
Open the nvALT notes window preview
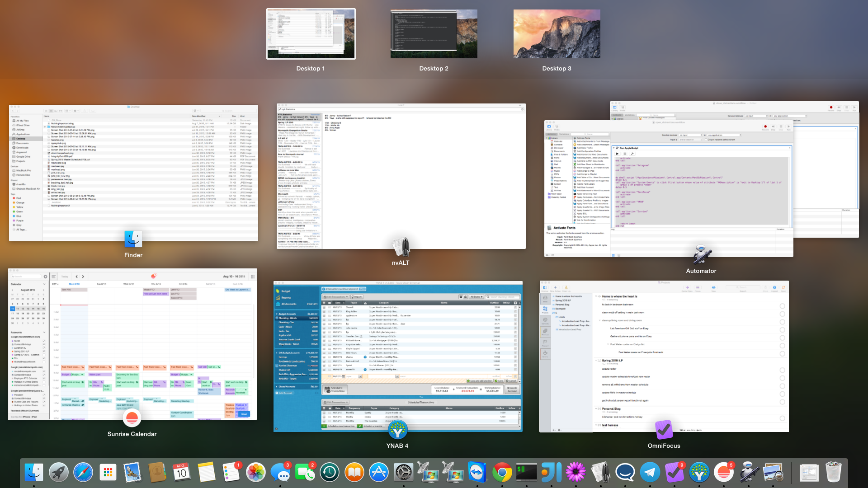click(x=401, y=176)
